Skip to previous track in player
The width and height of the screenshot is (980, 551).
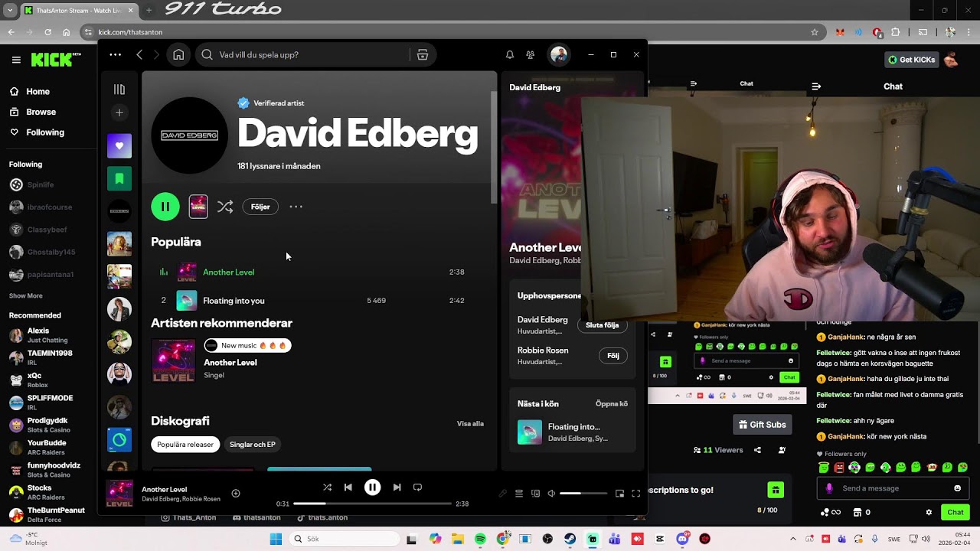point(348,487)
